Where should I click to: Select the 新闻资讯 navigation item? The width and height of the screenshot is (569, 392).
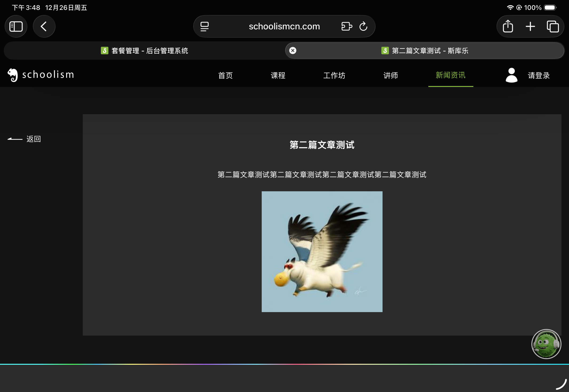[450, 75]
